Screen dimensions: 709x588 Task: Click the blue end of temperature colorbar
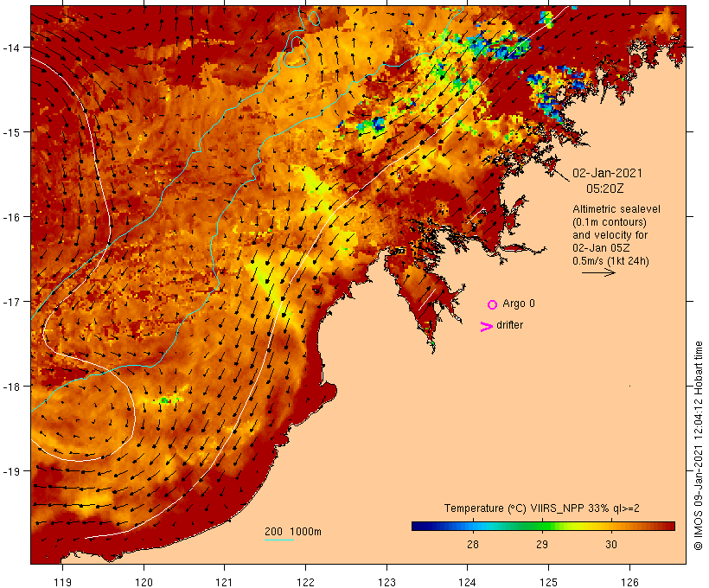pyautogui.click(x=418, y=526)
